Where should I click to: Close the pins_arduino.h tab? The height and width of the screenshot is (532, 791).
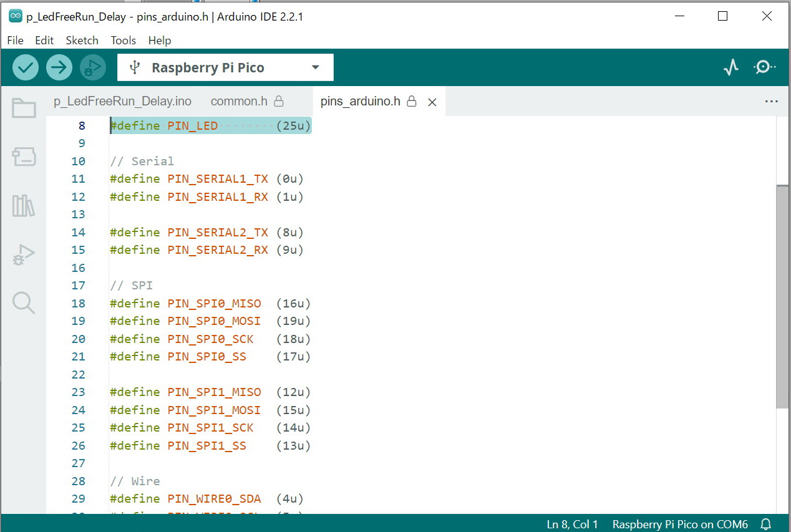pos(432,102)
